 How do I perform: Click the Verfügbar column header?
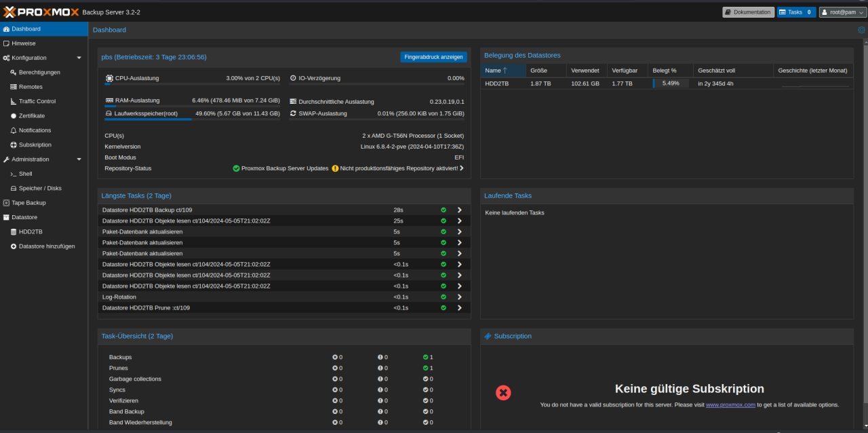pos(627,71)
